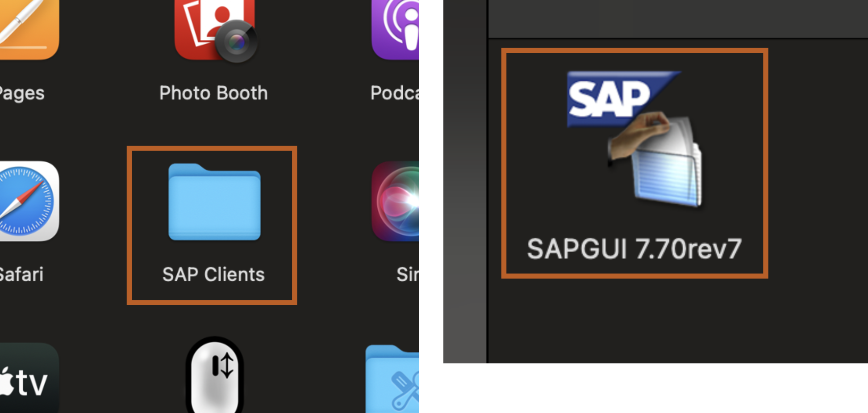This screenshot has height=413, width=868.
Task: Click the "Photo Booth" text label
Action: pyautogui.click(x=213, y=93)
